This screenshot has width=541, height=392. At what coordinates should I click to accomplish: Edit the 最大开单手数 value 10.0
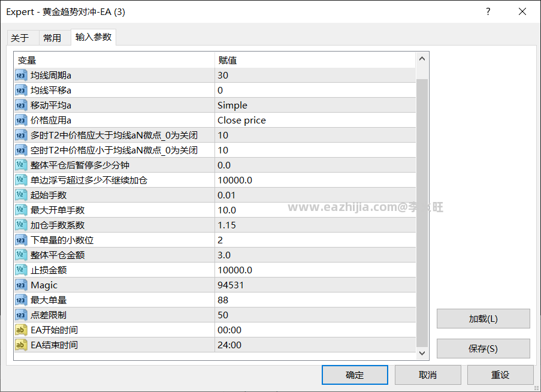[315, 210]
